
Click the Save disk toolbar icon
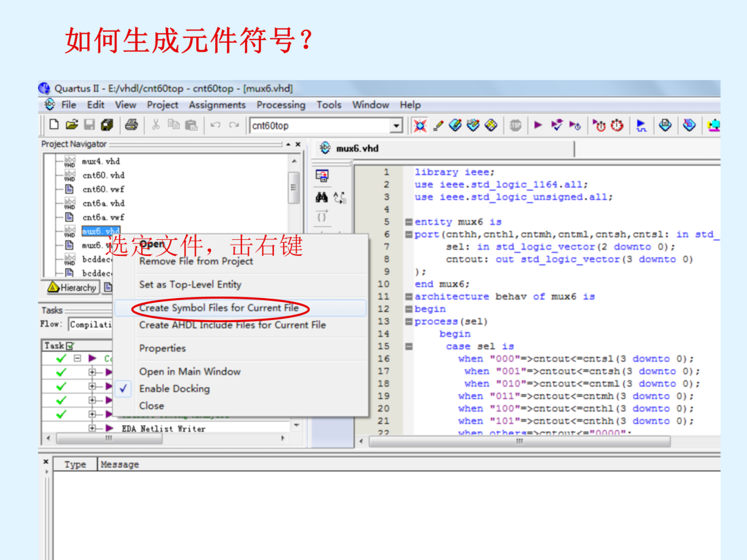[89, 124]
